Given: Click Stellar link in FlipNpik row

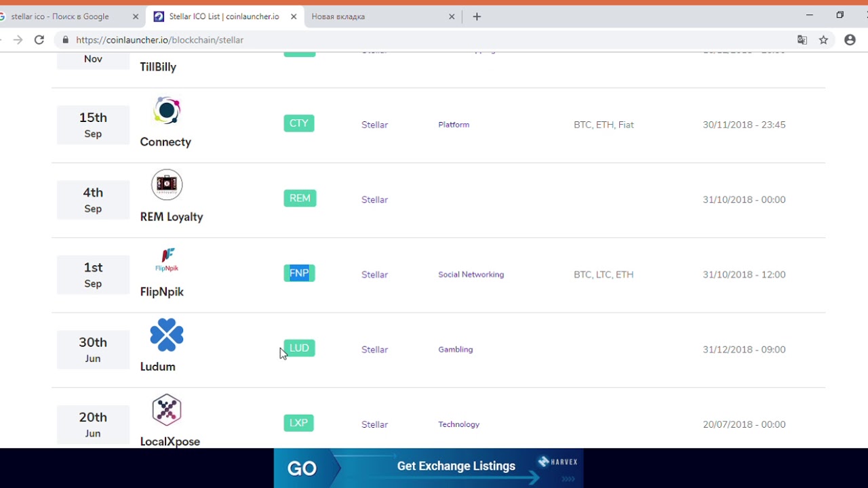Looking at the screenshot, I should tap(374, 274).
